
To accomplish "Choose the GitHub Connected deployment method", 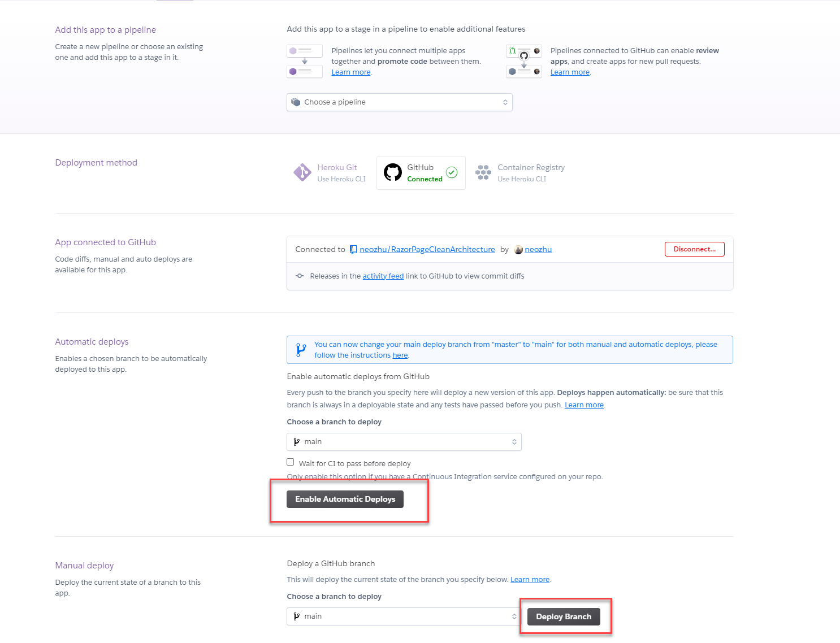I will (x=421, y=173).
